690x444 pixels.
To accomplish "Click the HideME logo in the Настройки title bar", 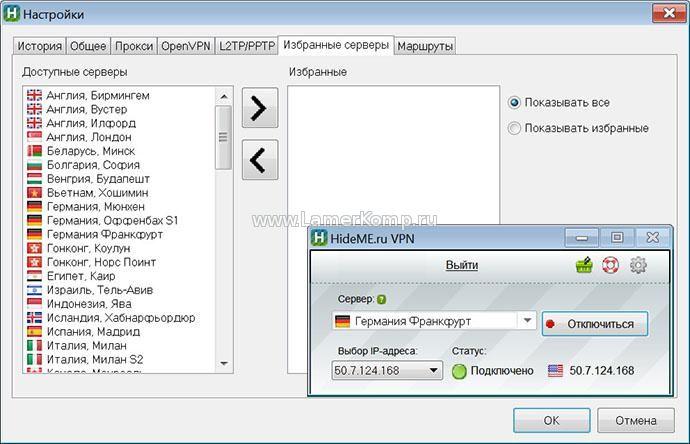I will [11, 14].
